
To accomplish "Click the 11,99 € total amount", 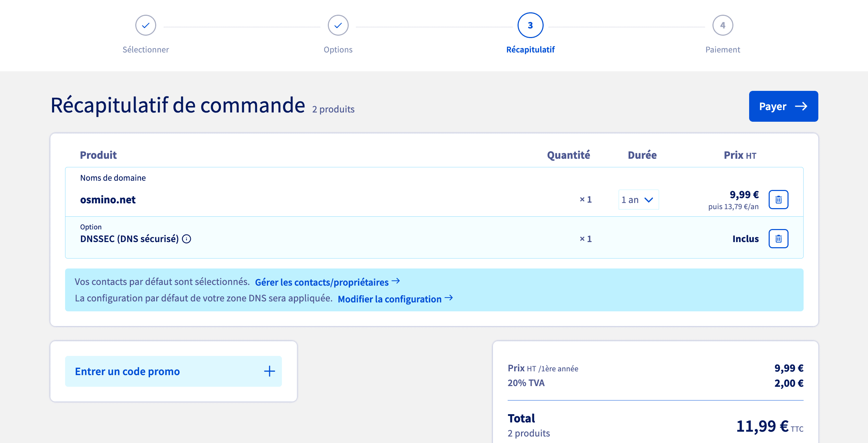I will [762, 426].
